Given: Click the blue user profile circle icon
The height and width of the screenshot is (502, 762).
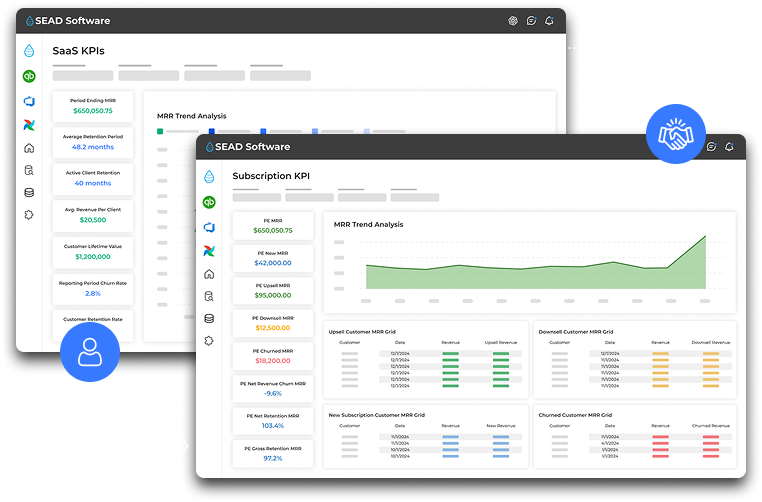Looking at the screenshot, I should 90,352.
